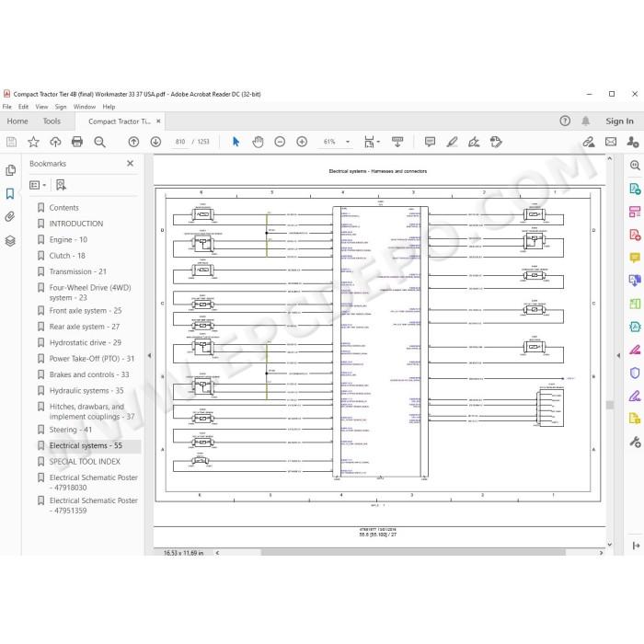The image size is (644, 644).
Task: Add file to starred with star icon
Action: (33, 142)
